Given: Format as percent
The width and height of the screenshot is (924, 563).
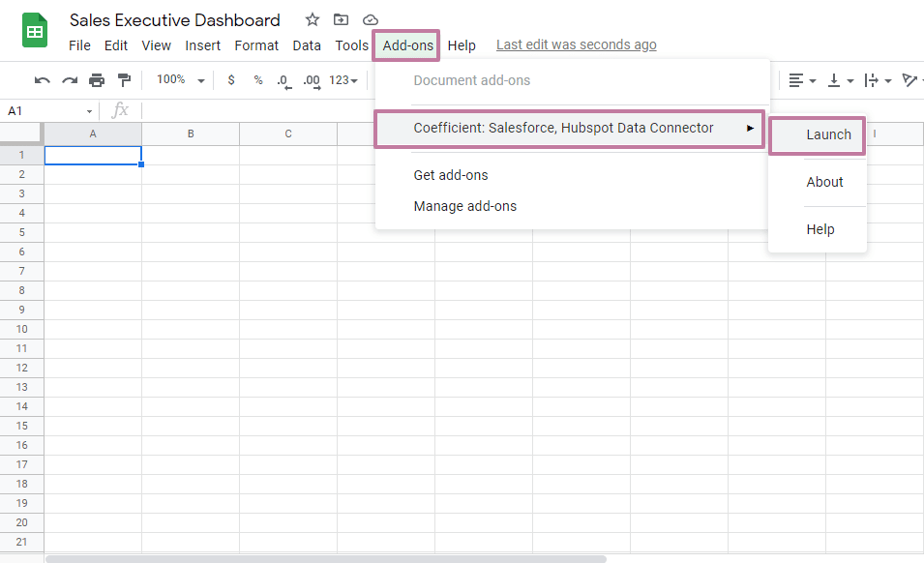Looking at the screenshot, I should coord(258,80).
